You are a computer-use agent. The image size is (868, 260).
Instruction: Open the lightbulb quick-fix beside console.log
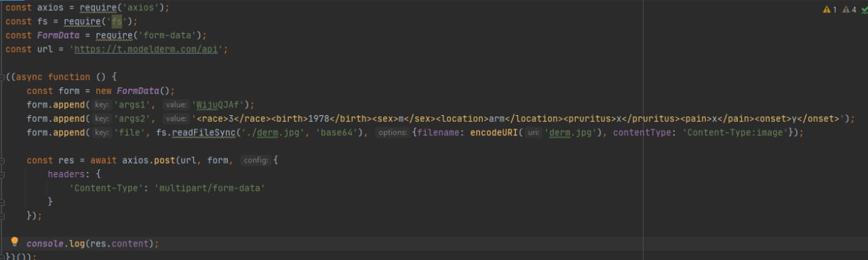click(x=14, y=242)
